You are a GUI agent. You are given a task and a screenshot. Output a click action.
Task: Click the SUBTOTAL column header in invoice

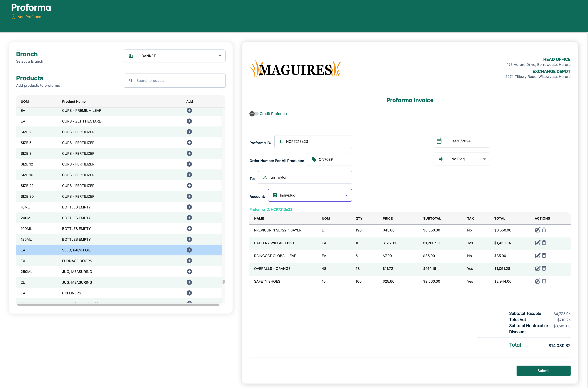click(432, 218)
